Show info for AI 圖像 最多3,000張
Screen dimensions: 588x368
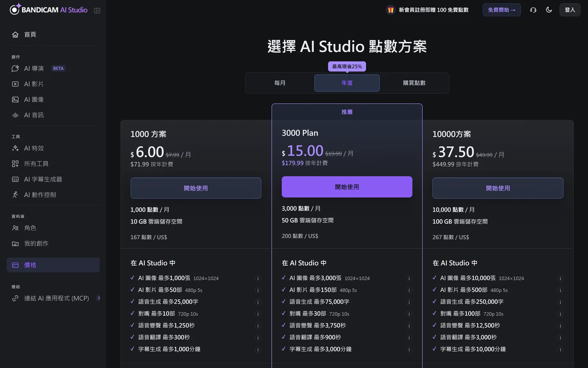click(409, 279)
